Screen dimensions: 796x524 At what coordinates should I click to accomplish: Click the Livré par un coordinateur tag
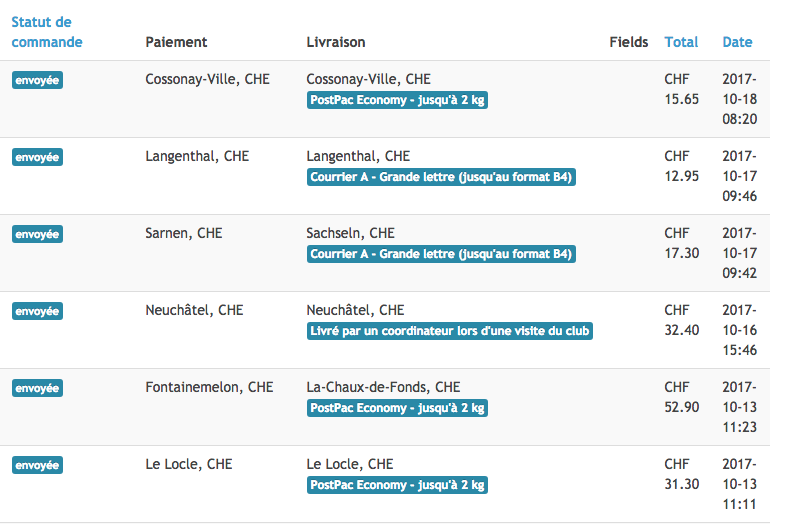coord(450,331)
